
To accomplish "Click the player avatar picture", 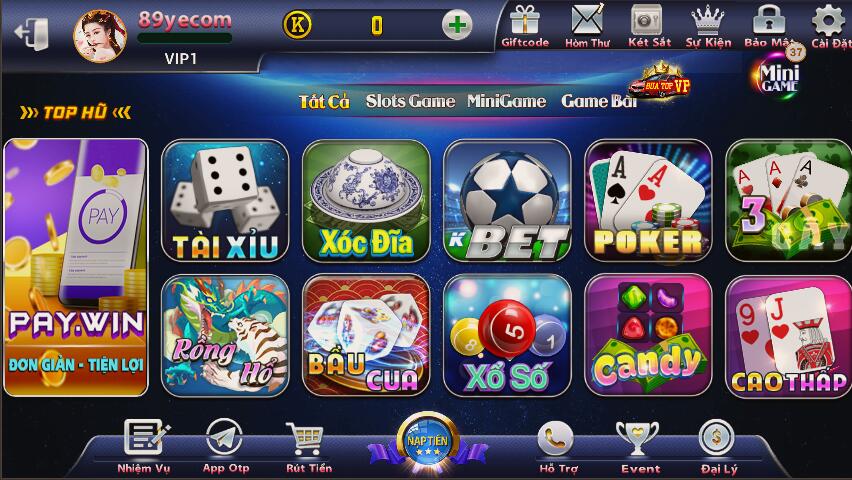I will pyautogui.click(x=99, y=36).
